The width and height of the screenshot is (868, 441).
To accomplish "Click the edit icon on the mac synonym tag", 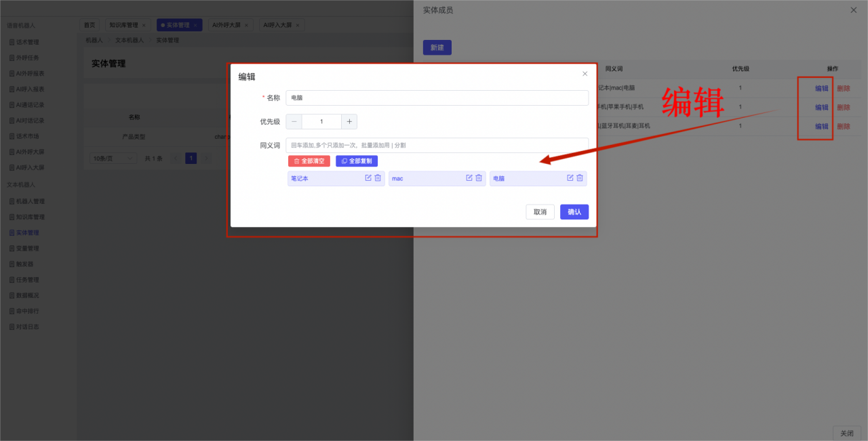I will (x=469, y=178).
